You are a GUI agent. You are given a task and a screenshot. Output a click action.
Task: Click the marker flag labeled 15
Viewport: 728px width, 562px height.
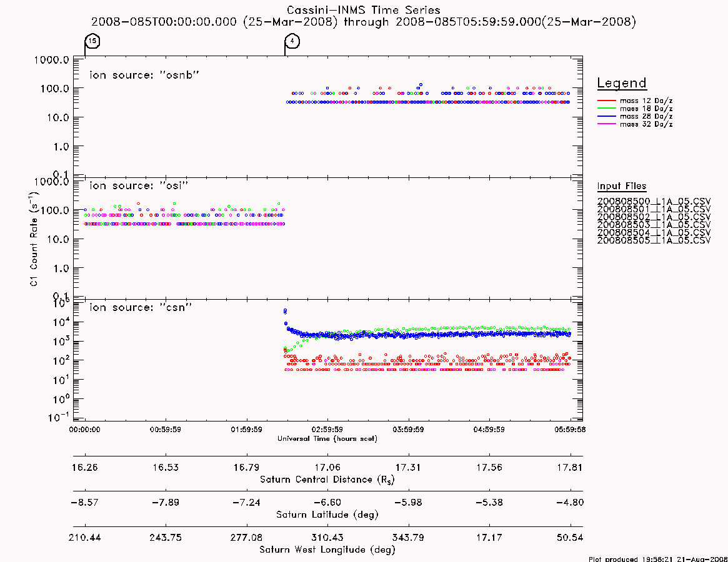coord(92,41)
